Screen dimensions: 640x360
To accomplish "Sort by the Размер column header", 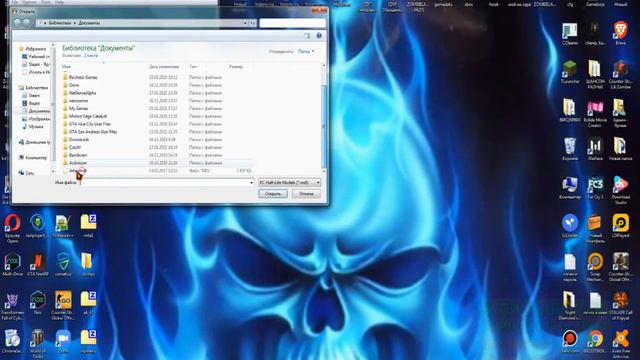I will 236,66.
